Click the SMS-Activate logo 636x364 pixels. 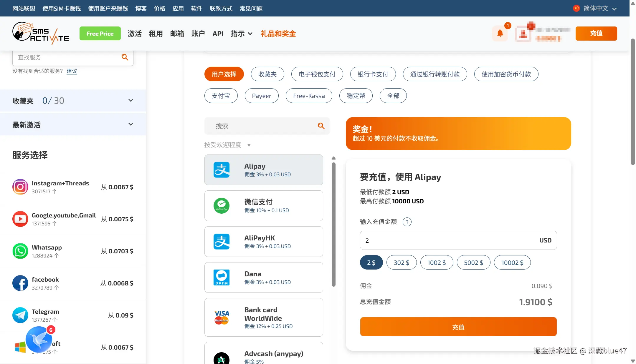[41, 33]
